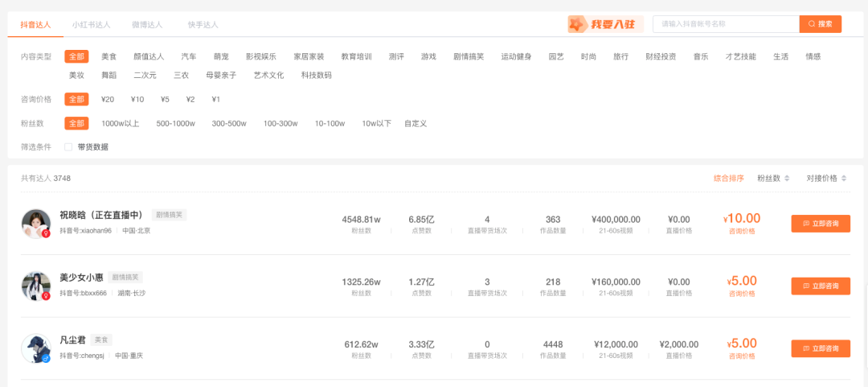Open 自定义 custom follower range
This screenshot has height=387, width=868.
pyautogui.click(x=416, y=123)
